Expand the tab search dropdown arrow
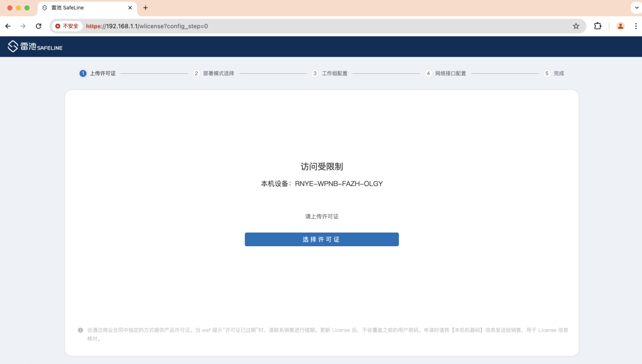Viewport: 642px width, 364px height. pyautogui.click(x=635, y=8)
